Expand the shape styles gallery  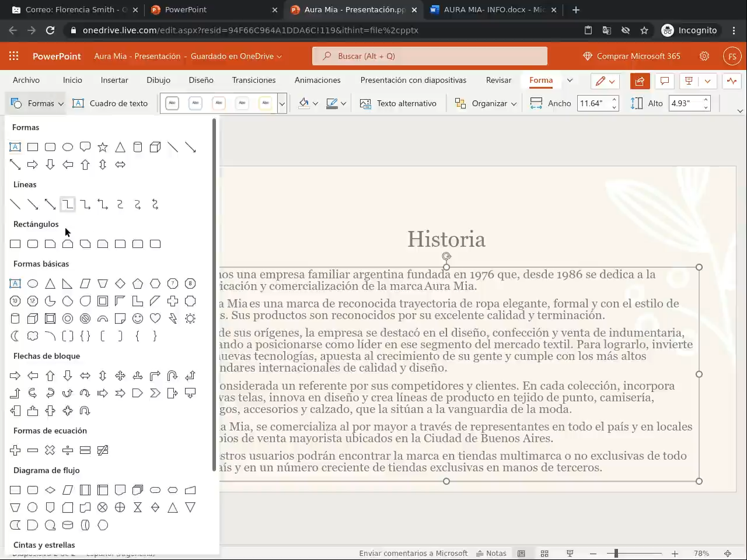pos(282,103)
